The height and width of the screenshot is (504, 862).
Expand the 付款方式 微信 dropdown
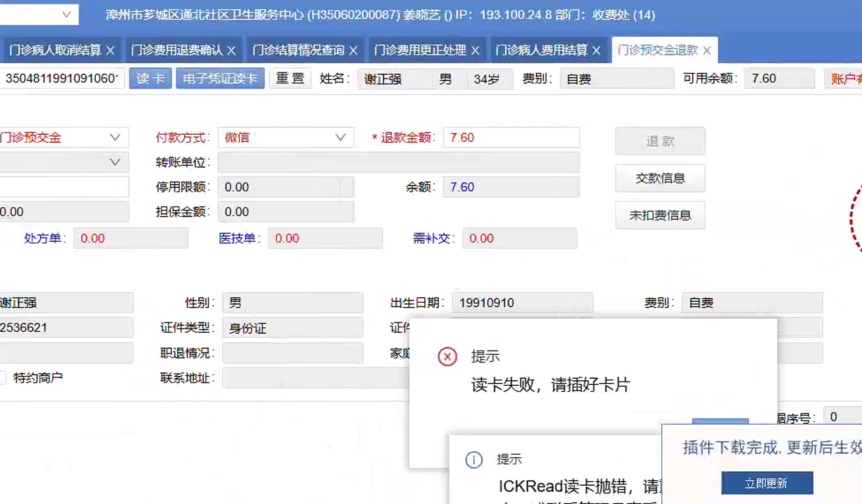(340, 137)
